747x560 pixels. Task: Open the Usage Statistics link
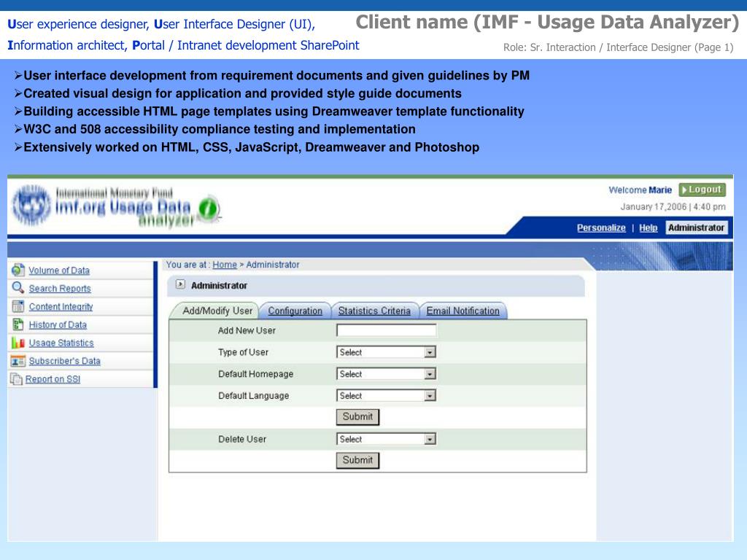(61, 343)
